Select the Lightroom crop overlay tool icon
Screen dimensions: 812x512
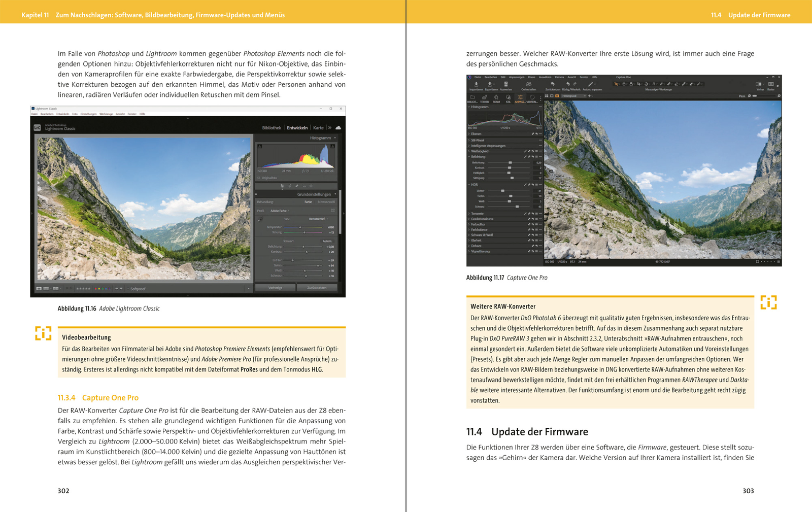[290, 186]
